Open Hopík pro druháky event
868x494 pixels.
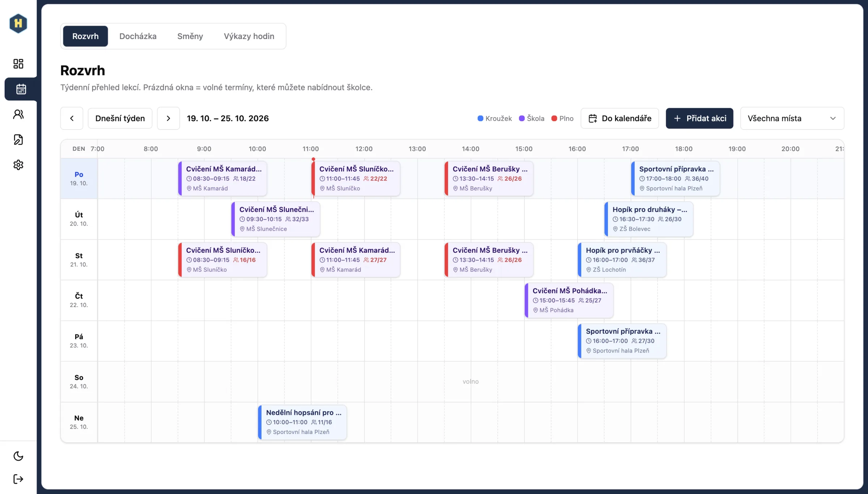pos(649,219)
